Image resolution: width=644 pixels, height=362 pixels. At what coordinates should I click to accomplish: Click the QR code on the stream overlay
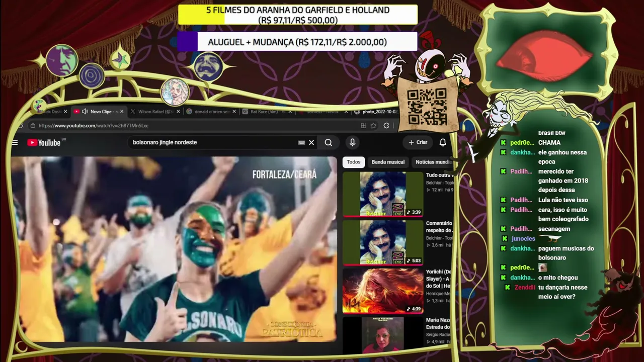pos(427,107)
